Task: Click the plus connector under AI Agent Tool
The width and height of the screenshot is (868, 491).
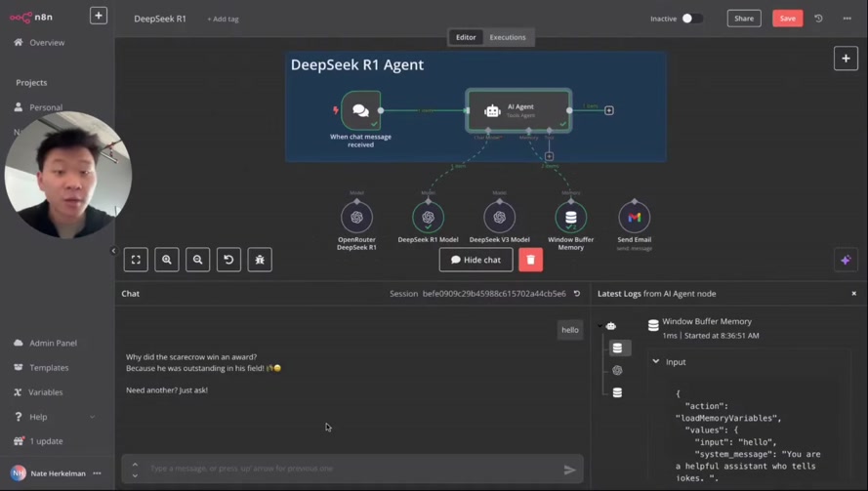Action: (549, 156)
